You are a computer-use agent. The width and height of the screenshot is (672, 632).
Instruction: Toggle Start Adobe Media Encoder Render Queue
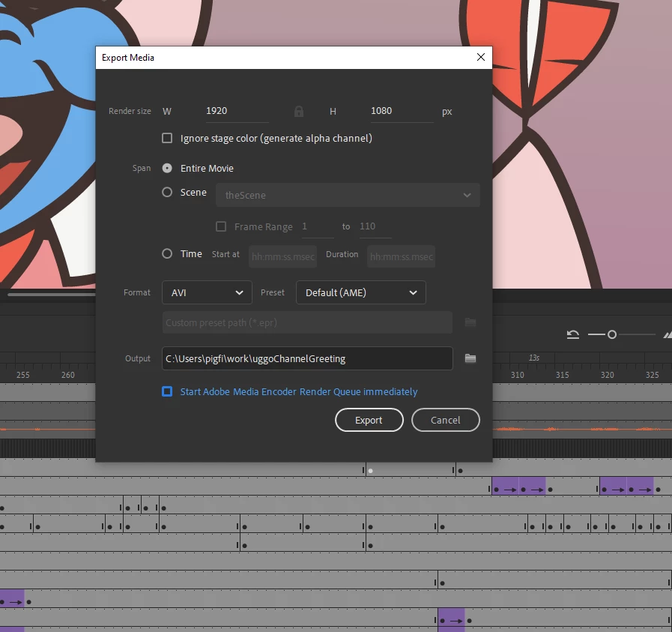pos(167,391)
